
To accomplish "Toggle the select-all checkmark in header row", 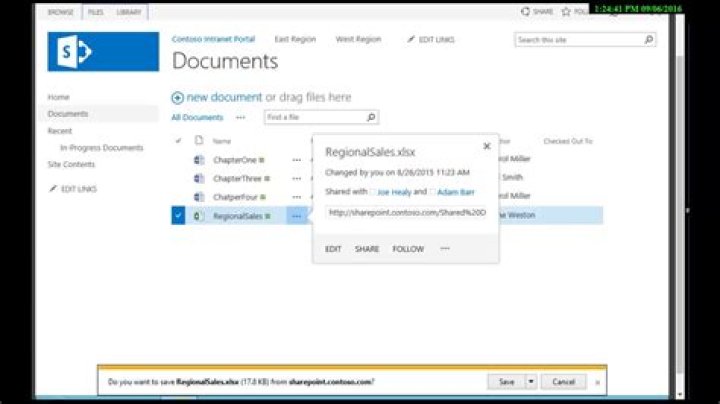I will click(178, 141).
